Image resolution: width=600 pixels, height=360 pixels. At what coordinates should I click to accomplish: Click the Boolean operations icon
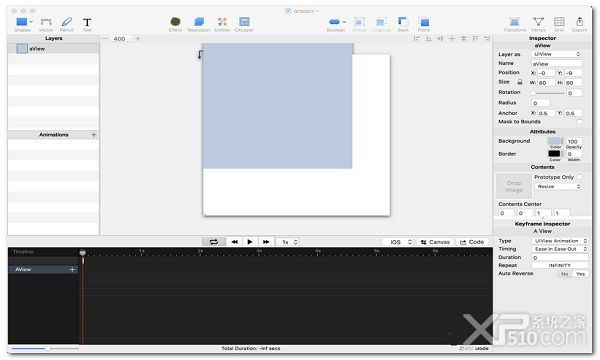coord(334,22)
